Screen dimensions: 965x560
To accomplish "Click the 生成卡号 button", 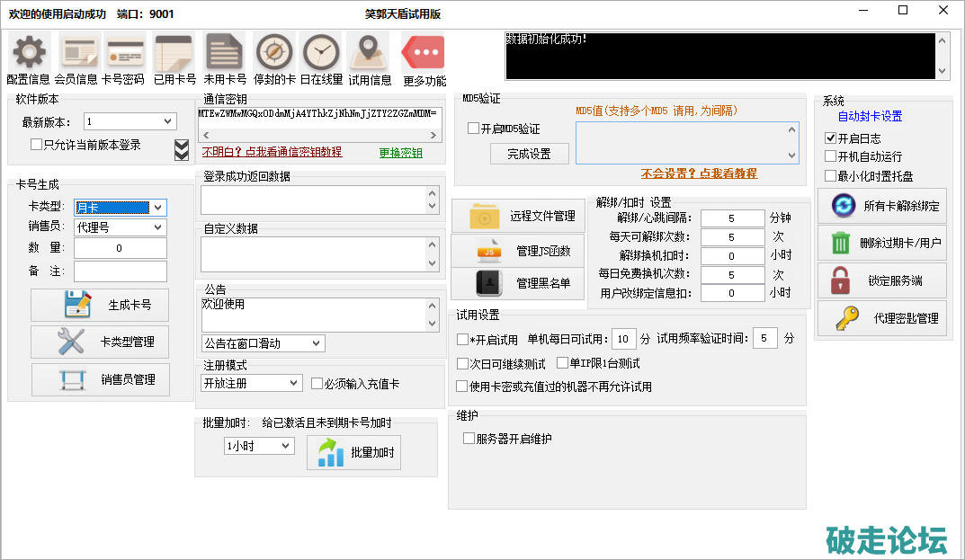I will point(100,305).
